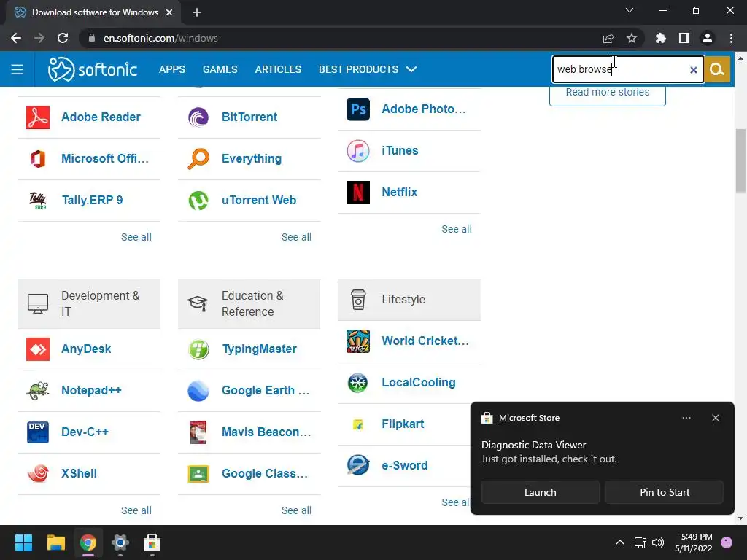
Task: Open a new browser tab
Action: pyautogui.click(x=197, y=12)
